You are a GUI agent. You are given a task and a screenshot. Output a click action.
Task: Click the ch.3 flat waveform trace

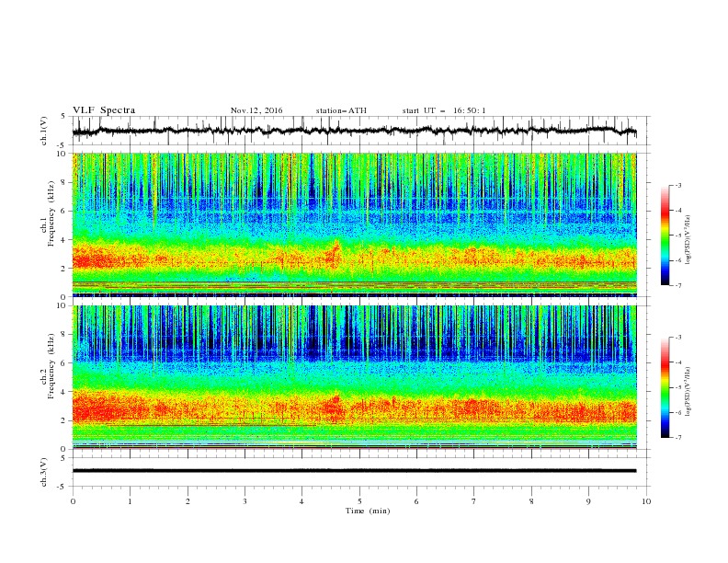coord(354,471)
